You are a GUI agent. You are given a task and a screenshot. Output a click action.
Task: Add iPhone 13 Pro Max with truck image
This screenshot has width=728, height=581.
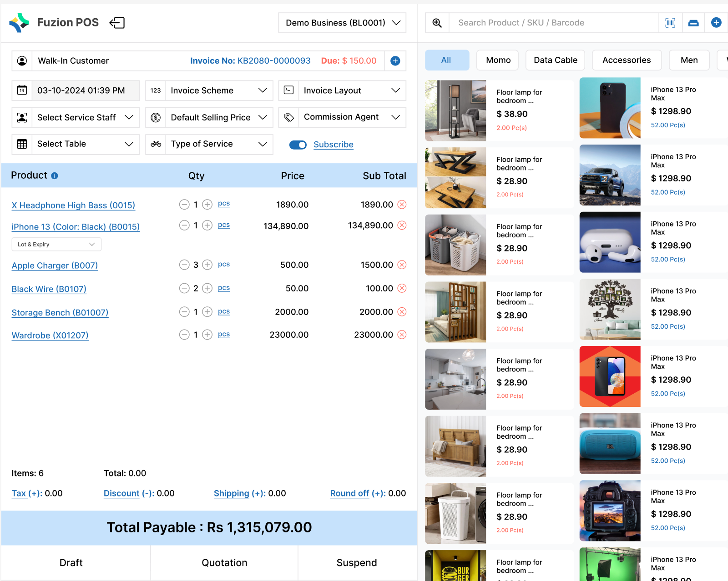[654, 175]
